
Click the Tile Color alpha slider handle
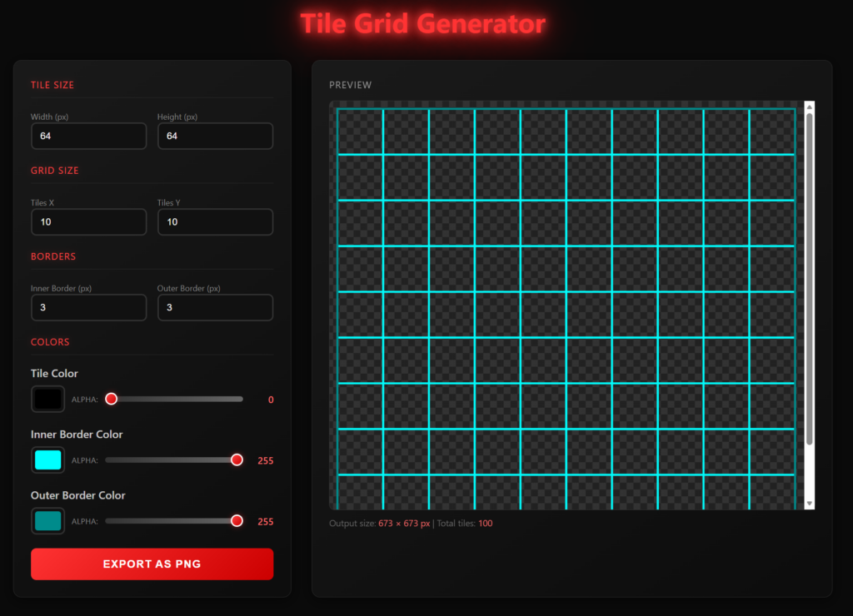pyautogui.click(x=112, y=400)
